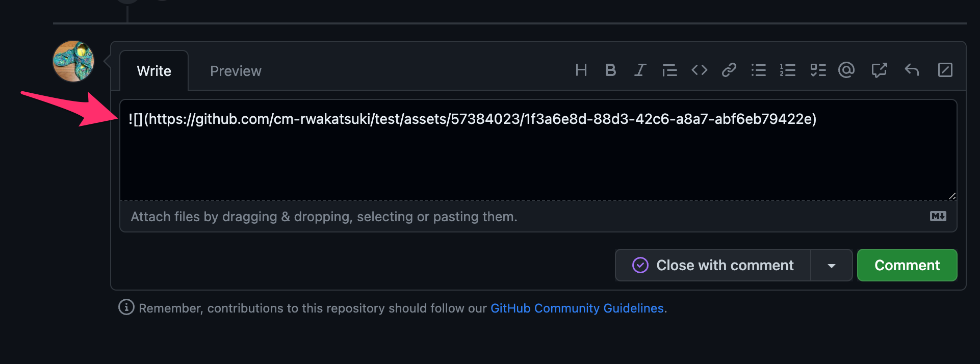Open the GitHub Community Guidelines link
Screen dimensions: 980x364
coord(577,308)
